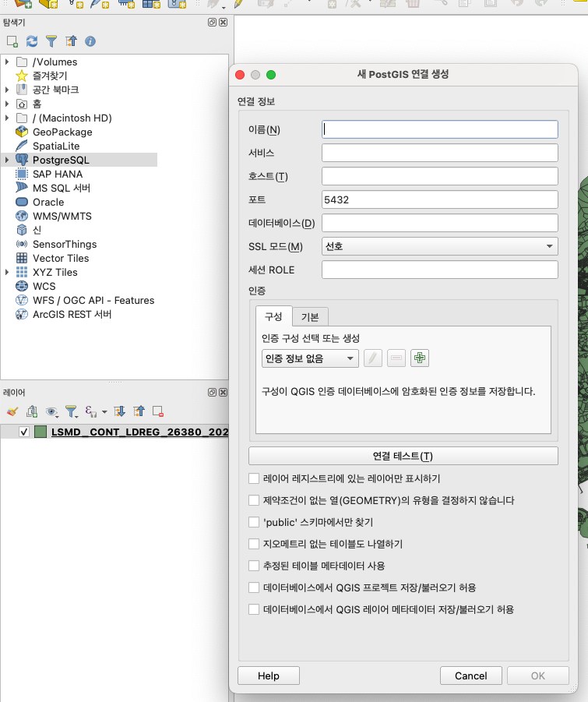Open the Browser panel filter
The image size is (588, 702).
[x=51, y=41]
